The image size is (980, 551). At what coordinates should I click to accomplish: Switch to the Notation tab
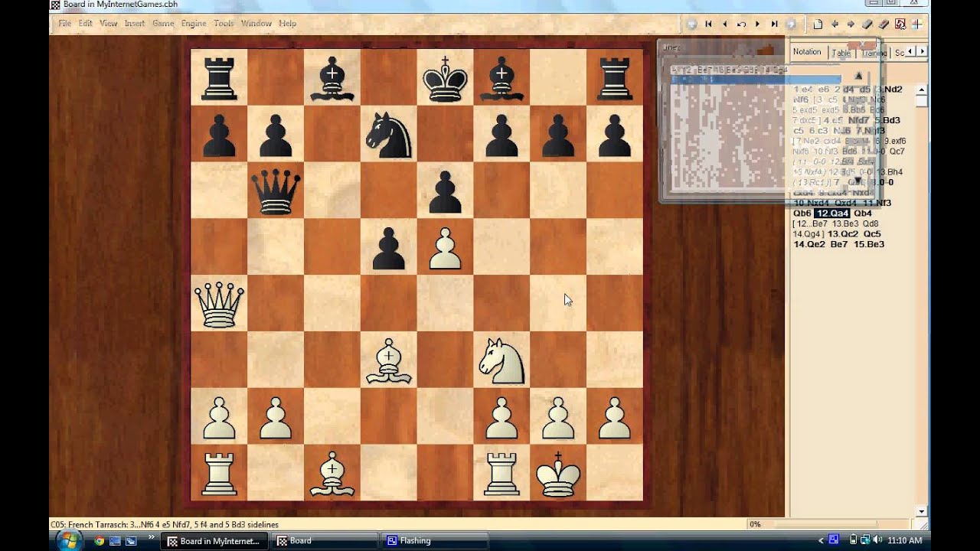point(807,52)
